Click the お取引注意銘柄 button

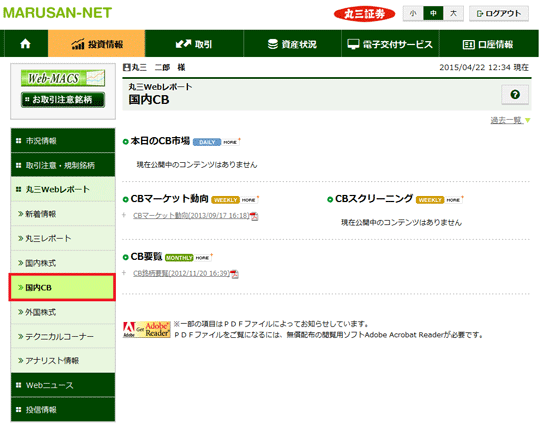63,100
